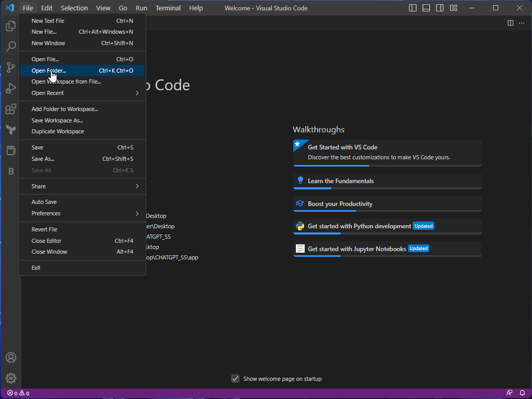Click the lightbulb icon on Learn the Fundamentals
The width and height of the screenshot is (532, 399).
point(300,180)
